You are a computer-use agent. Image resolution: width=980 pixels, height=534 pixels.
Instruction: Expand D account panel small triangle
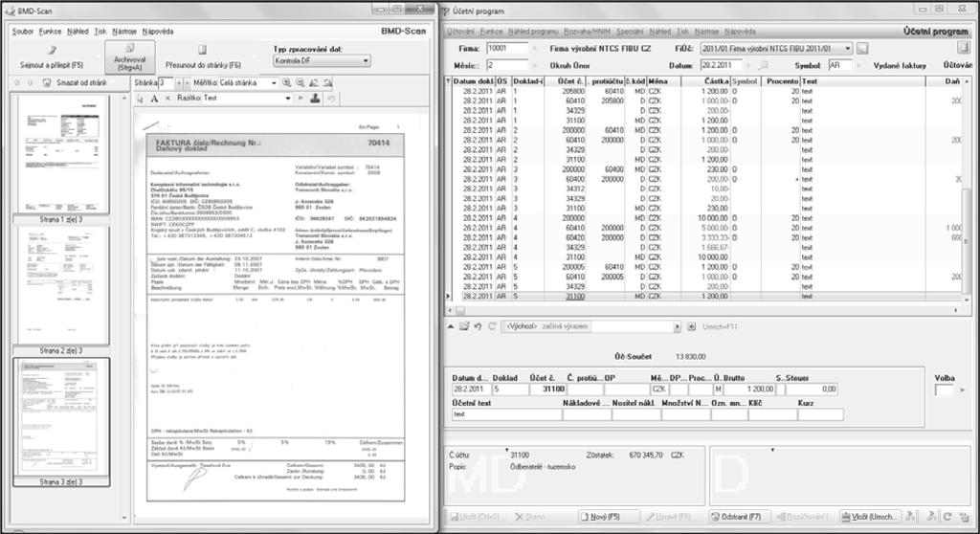tap(772, 450)
